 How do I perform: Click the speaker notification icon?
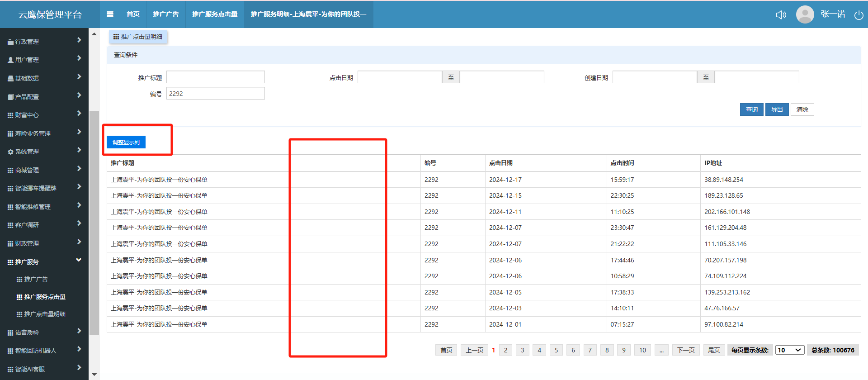tap(781, 15)
